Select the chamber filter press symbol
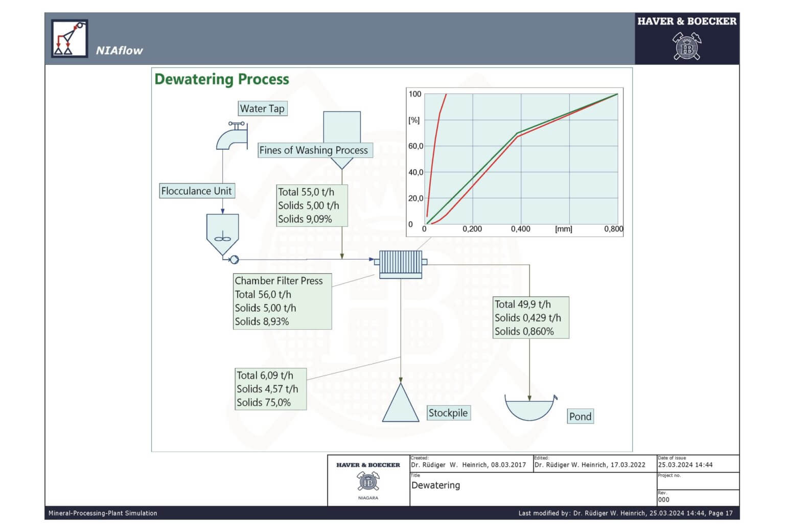 pyautogui.click(x=401, y=264)
